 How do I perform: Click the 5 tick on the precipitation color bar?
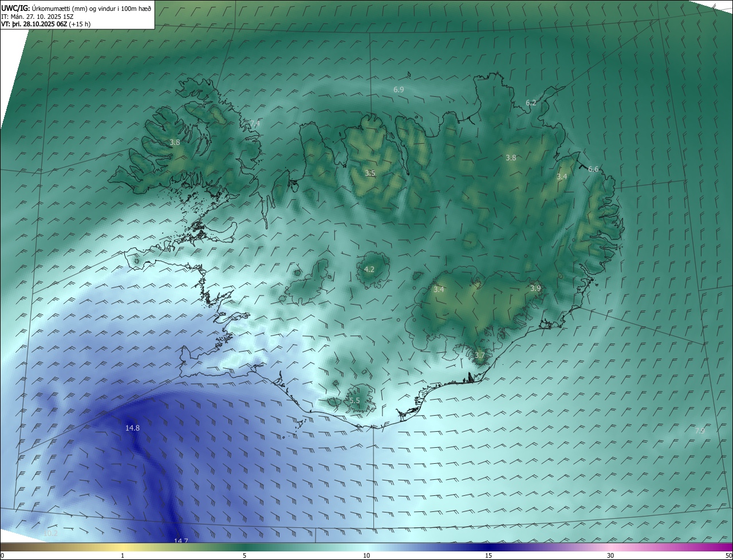tap(245, 555)
